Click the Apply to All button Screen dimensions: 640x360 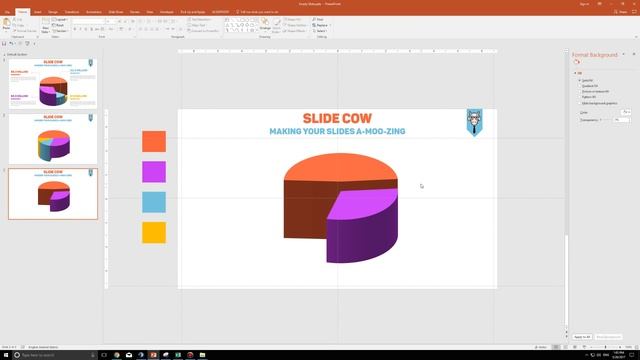[x=582, y=337]
